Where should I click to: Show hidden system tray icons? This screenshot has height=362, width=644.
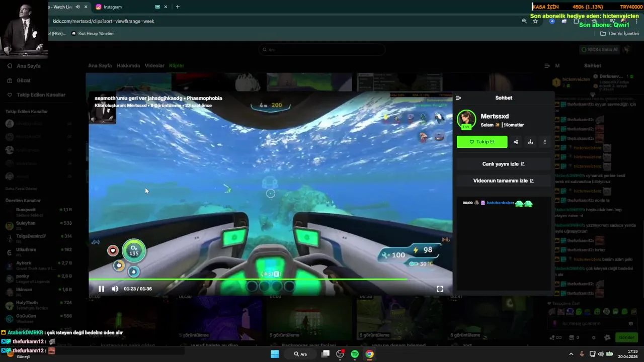[x=571, y=354]
